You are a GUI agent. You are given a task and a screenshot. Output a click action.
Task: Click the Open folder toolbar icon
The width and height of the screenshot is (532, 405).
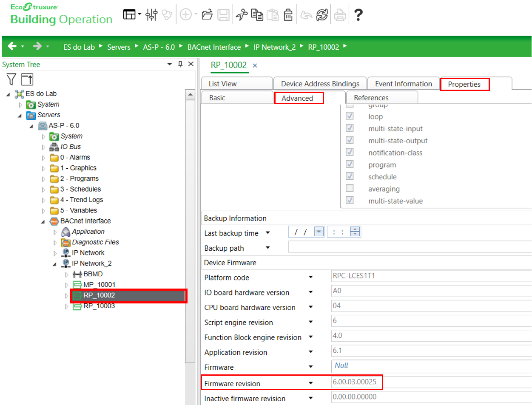(x=207, y=15)
